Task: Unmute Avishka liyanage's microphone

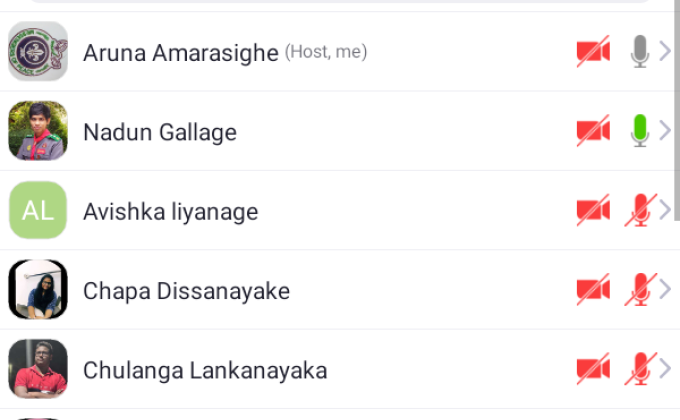Action: pos(640,211)
